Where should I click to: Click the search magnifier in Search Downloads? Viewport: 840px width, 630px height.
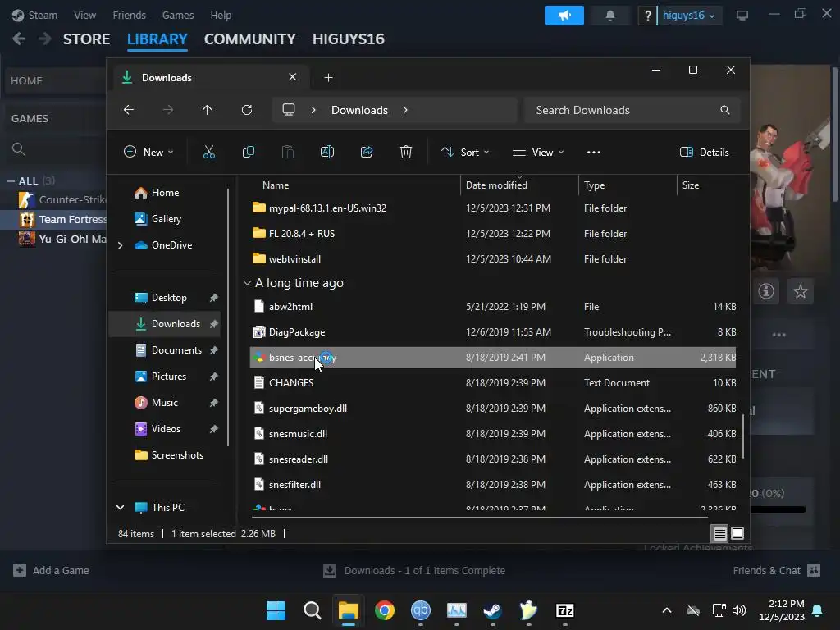pyautogui.click(x=725, y=110)
